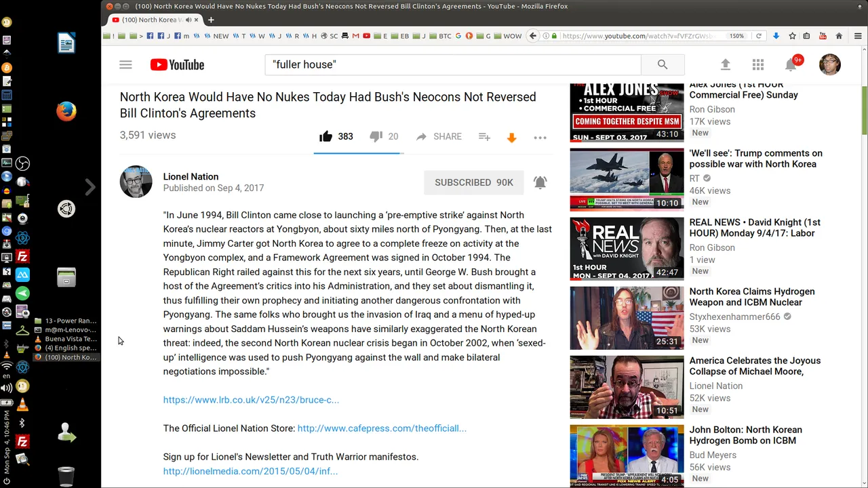The width and height of the screenshot is (868, 488).
Task: Switch to "(4) English spe..." Firefox window
Action: (x=66, y=348)
